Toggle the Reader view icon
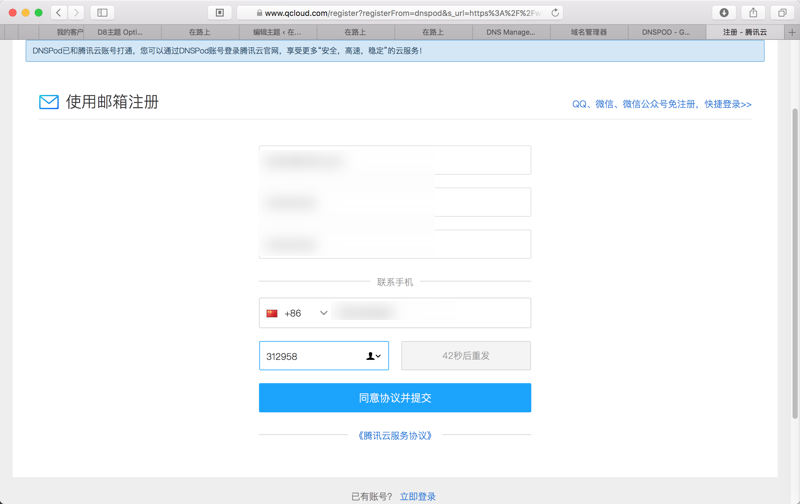Image resolution: width=800 pixels, height=504 pixels. click(220, 13)
